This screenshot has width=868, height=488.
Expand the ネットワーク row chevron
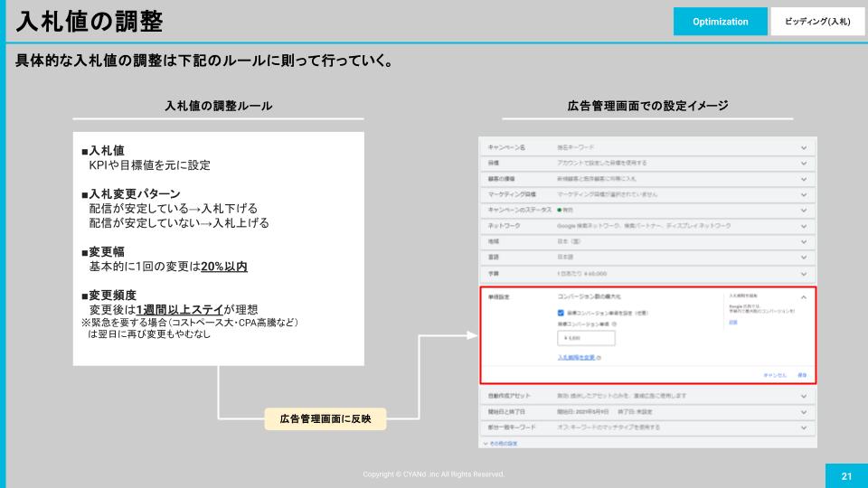[803, 225]
